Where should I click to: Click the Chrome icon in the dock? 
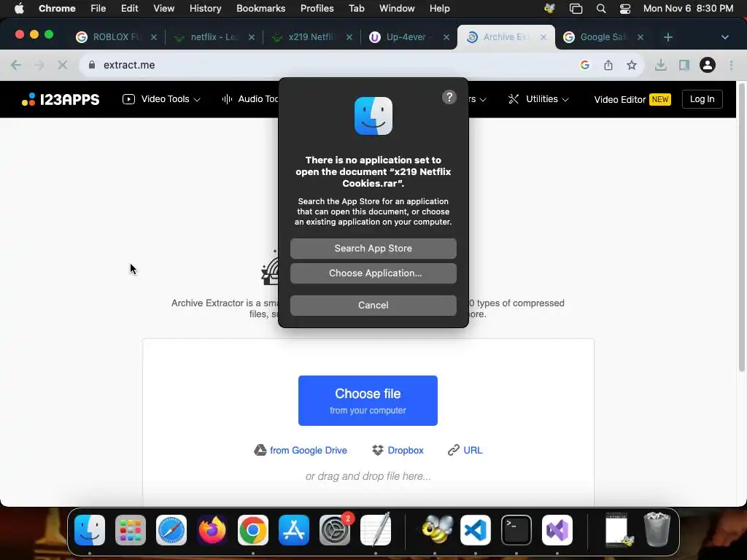tap(253, 530)
